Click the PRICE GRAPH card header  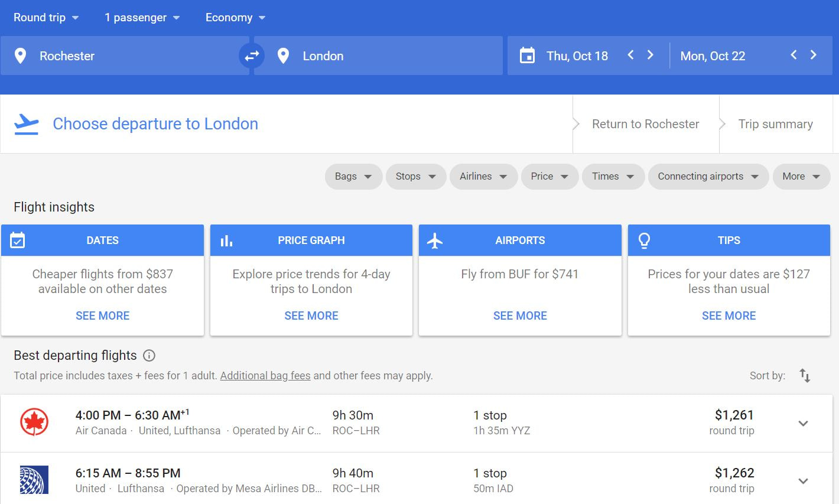311,240
